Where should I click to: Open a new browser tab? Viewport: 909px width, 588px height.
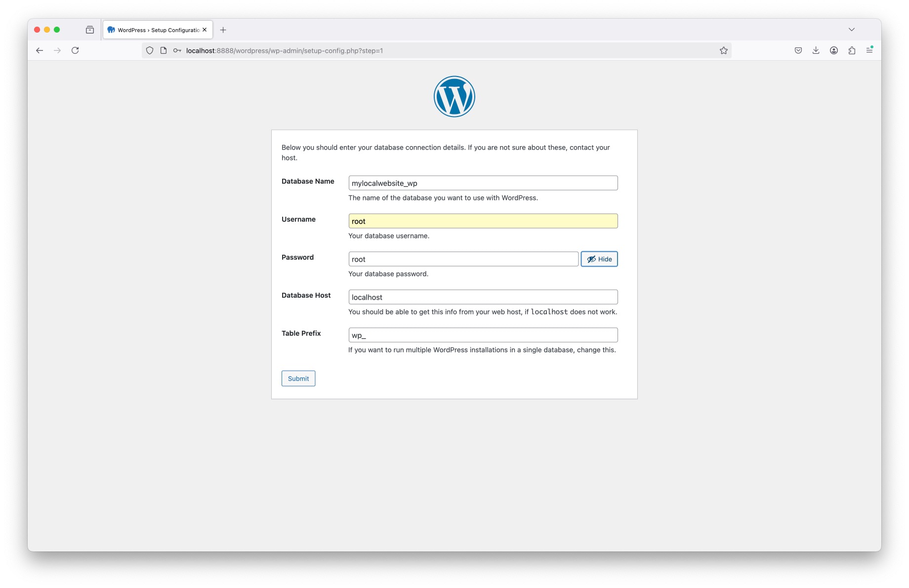[x=223, y=30]
